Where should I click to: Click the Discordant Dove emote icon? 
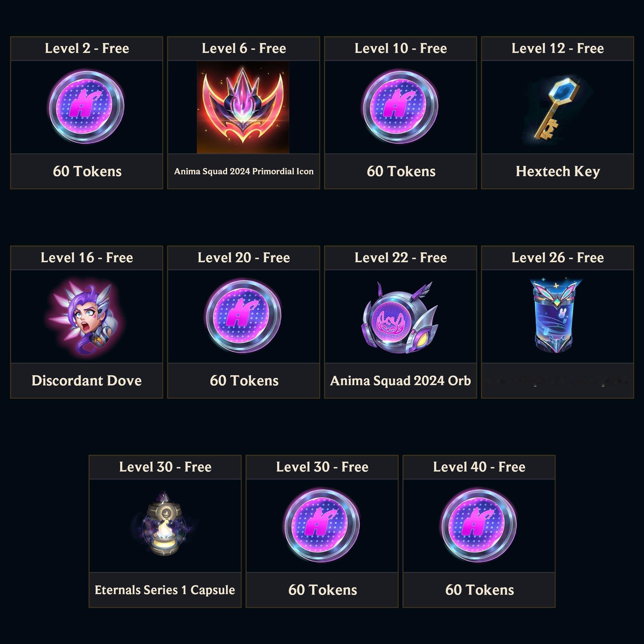[x=85, y=316]
